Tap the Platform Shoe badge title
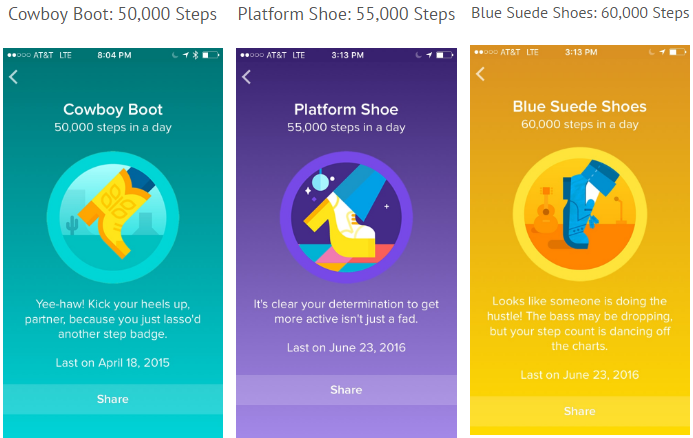Image resolution: width=693 pixels, height=438 pixels. coord(346,109)
